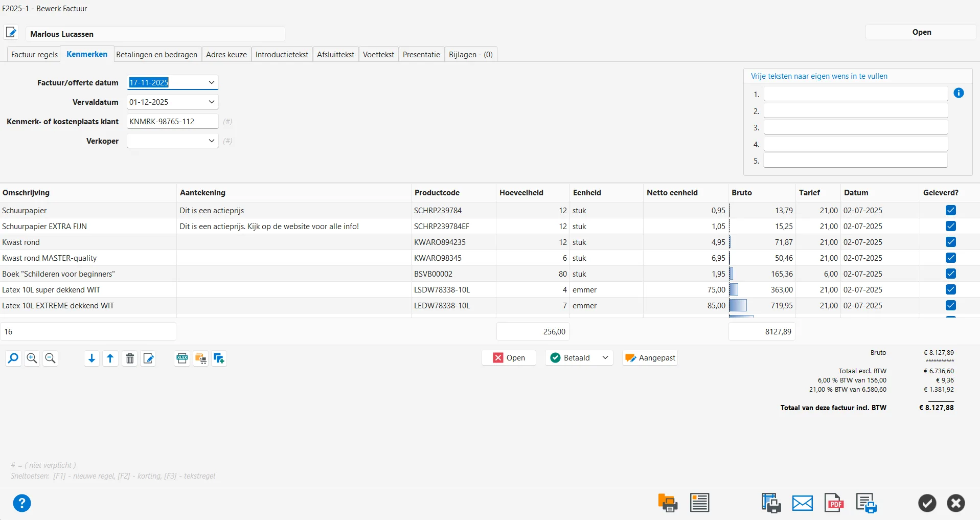Cancel with the black X button
This screenshot has height=520, width=980.
pyautogui.click(x=955, y=503)
